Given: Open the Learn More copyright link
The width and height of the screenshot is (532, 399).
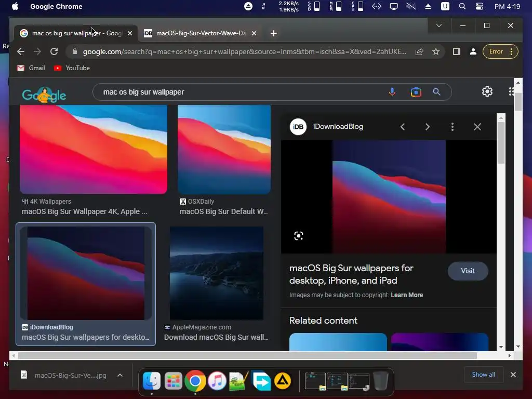Looking at the screenshot, I should (407, 295).
